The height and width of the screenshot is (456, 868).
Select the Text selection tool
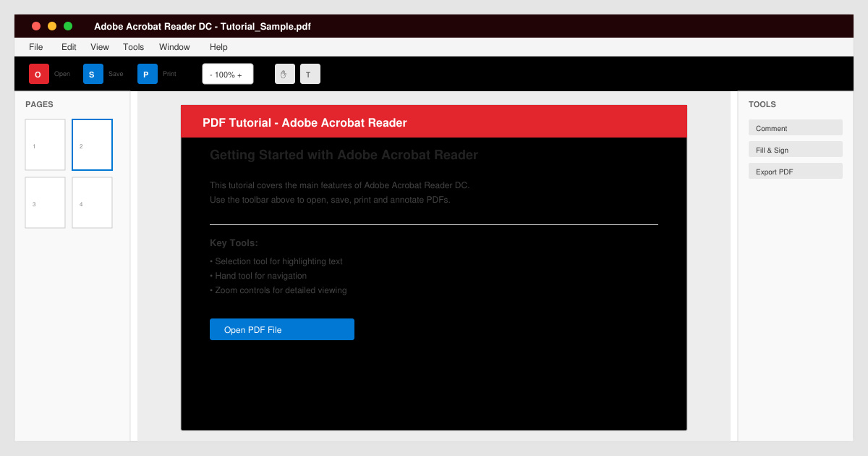tap(310, 74)
